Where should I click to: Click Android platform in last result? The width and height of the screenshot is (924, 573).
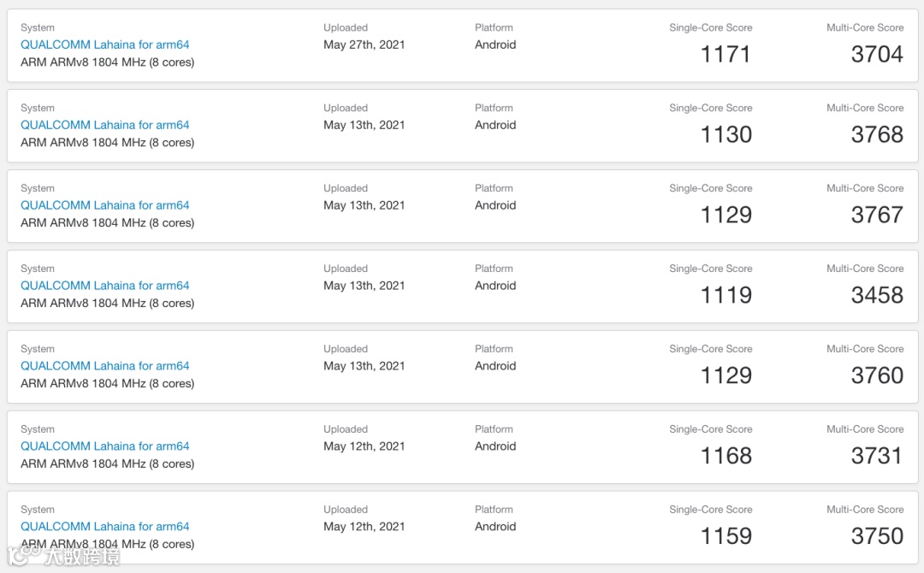point(495,527)
